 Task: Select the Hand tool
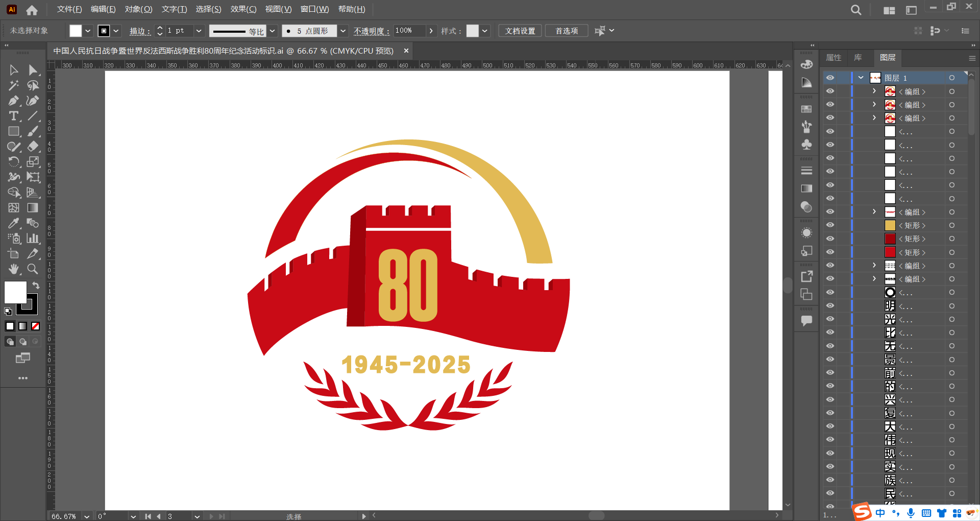click(x=14, y=269)
